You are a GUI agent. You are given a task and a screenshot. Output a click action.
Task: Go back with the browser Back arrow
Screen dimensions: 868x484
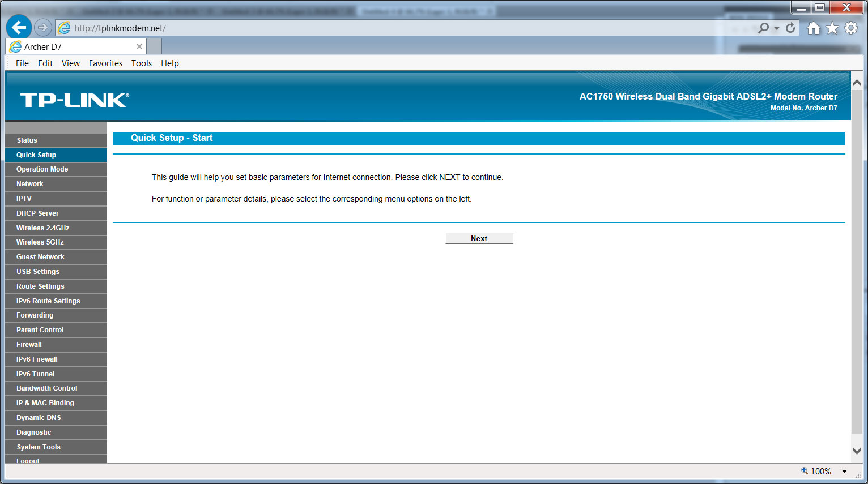click(19, 27)
